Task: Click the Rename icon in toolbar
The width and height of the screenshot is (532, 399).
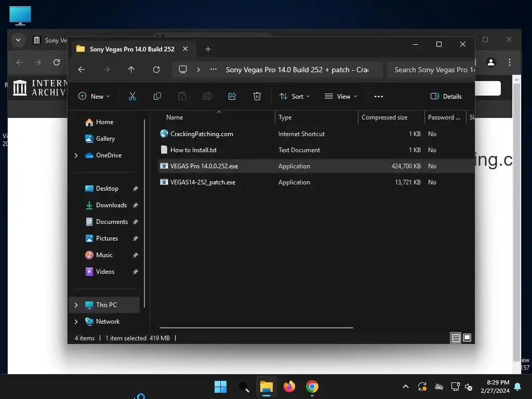Action: (x=207, y=96)
